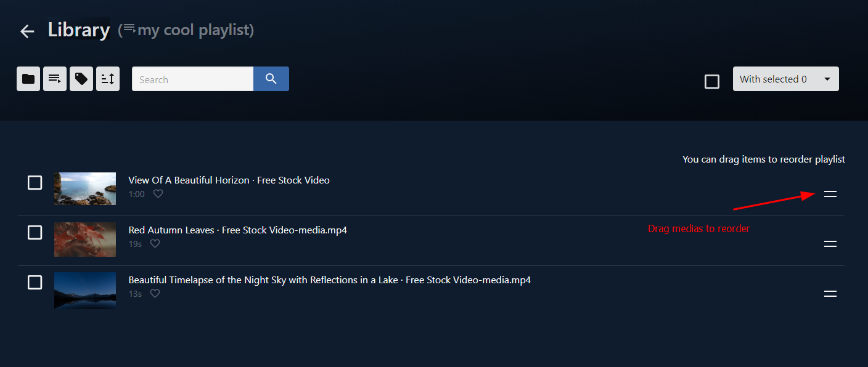Open the Beautiful Timelapse of the Night Sky title
Viewport: 868px width, 367px height.
(x=330, y=280)
